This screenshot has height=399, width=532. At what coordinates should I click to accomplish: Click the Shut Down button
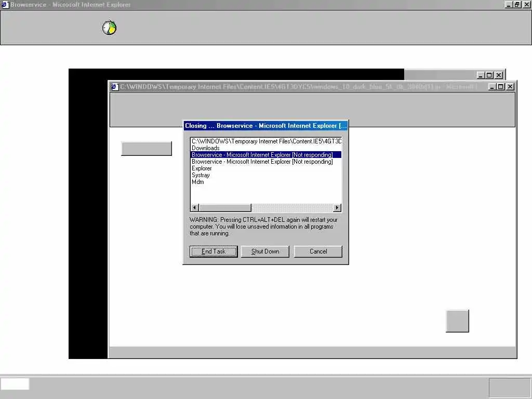click(x=265, y=251)
